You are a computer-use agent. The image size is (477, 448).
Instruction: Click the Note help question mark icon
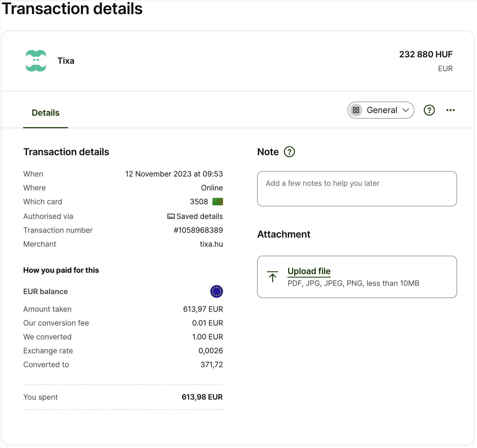coord(289,152)
